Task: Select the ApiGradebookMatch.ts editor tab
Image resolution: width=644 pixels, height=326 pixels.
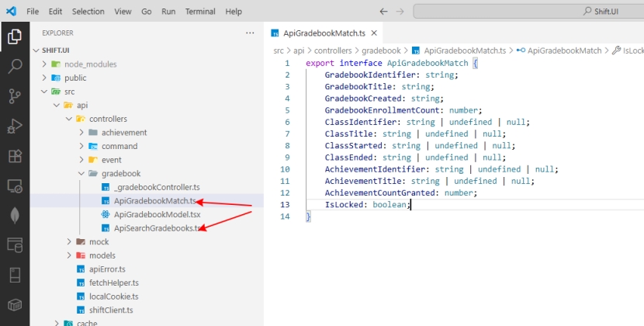Action: pos(324,33)
